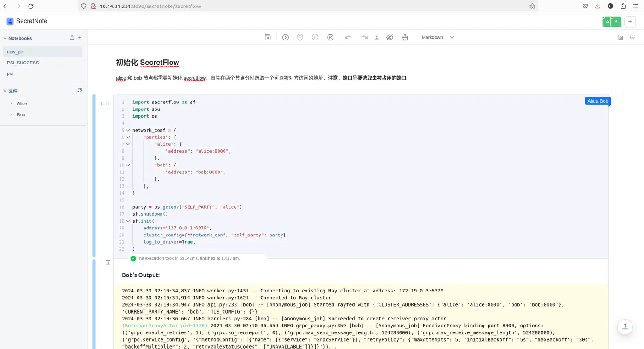This screenshot has width=644, height=349.
Task: Expand the Bob file folder
Action: click(x=11, y=114)
